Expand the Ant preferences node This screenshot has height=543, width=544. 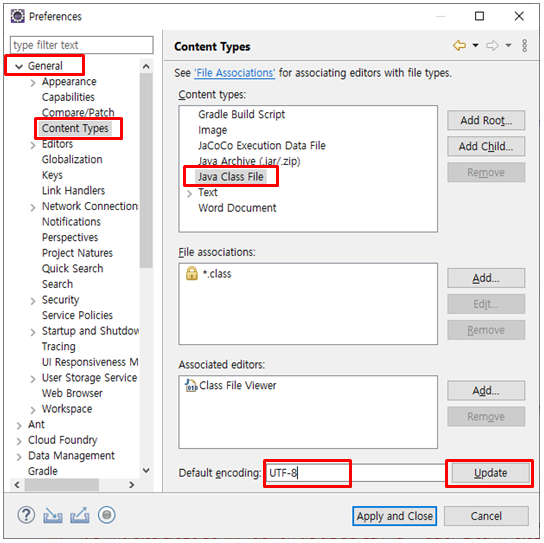coord(19,426)
